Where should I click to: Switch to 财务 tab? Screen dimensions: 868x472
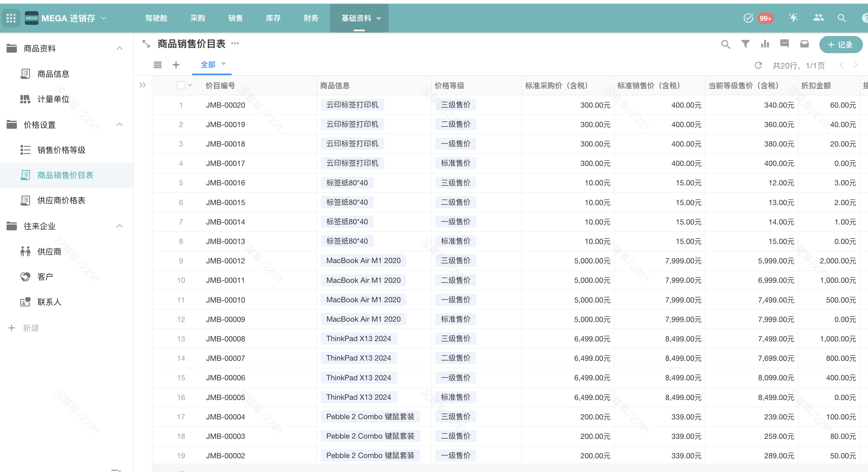point(311,18)
